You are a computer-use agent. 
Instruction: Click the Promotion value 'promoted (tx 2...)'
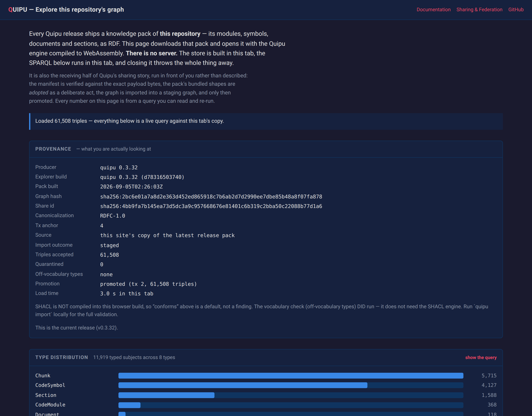pyautogui.click(x=148, y=284)
